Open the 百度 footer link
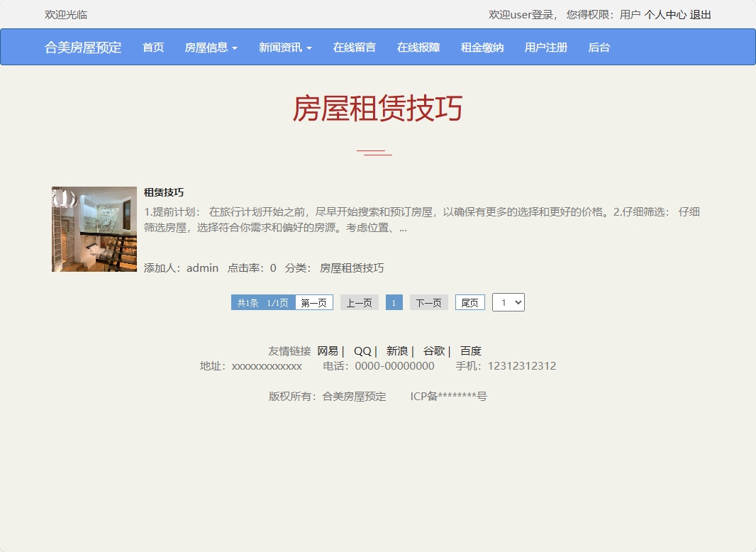 [472, 350]
